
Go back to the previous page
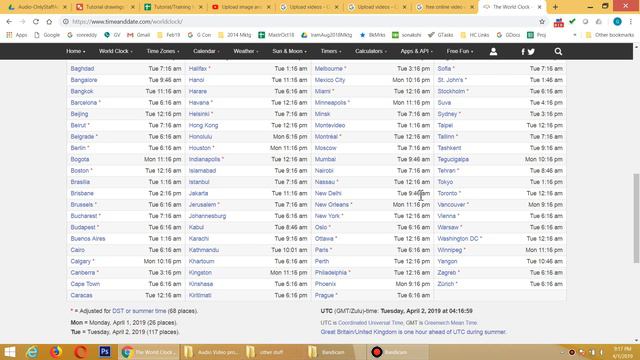pos(9,21)
